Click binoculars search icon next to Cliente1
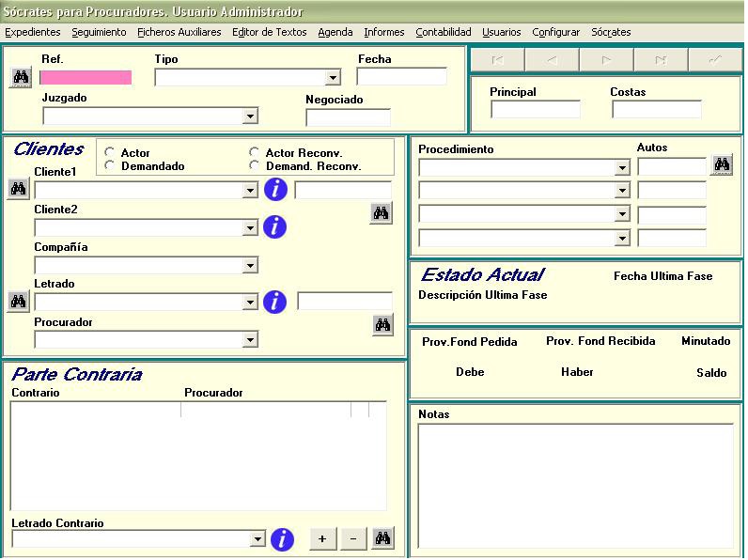Screen dimensions: 748x560 click(18, 189)
